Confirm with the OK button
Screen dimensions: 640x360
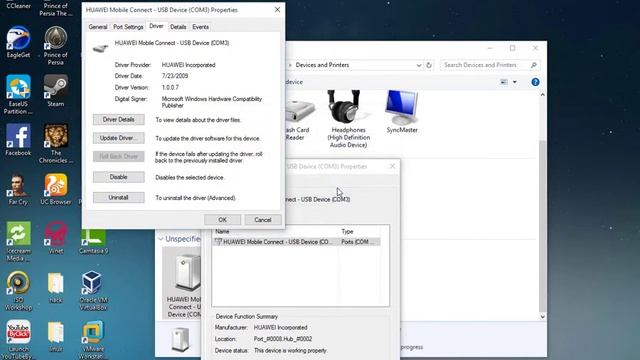222,220
